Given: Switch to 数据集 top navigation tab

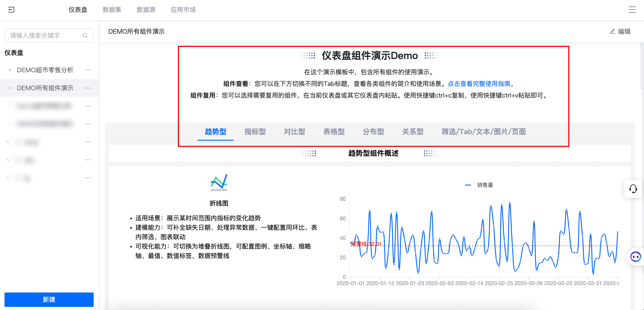Looking at the screenshot, I should pos(112,10).
